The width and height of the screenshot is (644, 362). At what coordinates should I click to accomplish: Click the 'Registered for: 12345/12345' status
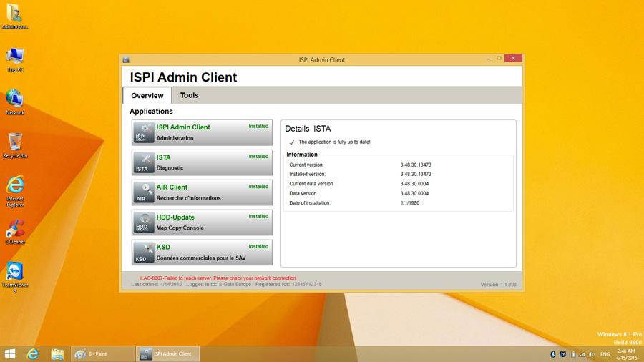(x=288, y=284)
